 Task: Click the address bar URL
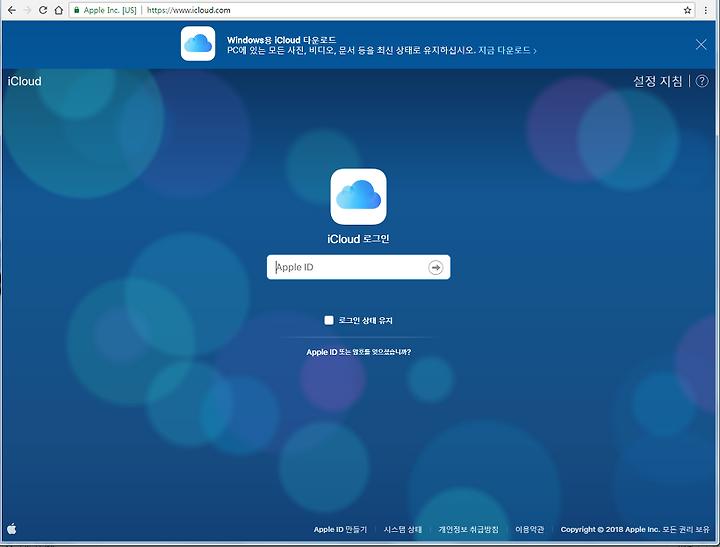pos(189,10)
